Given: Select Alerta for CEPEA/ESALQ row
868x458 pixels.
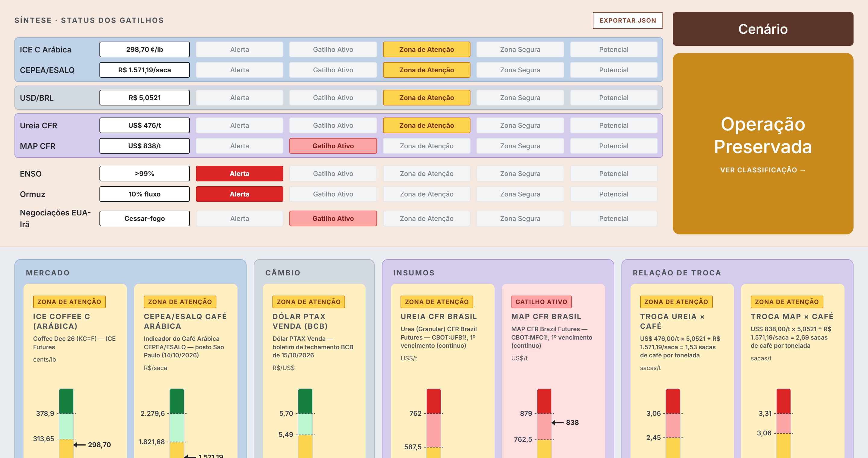Looking at the screenshot, I should coord(240,70).
